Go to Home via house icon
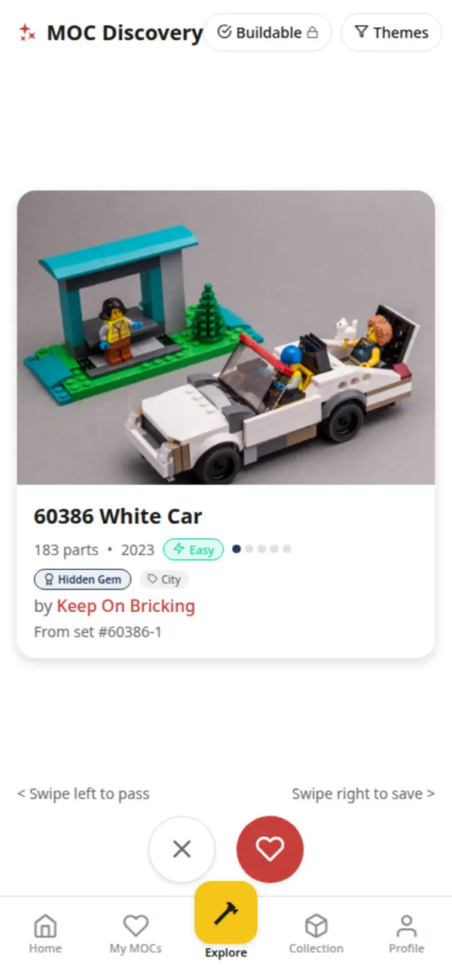The image size is (452, 980). tap(45, 934)
